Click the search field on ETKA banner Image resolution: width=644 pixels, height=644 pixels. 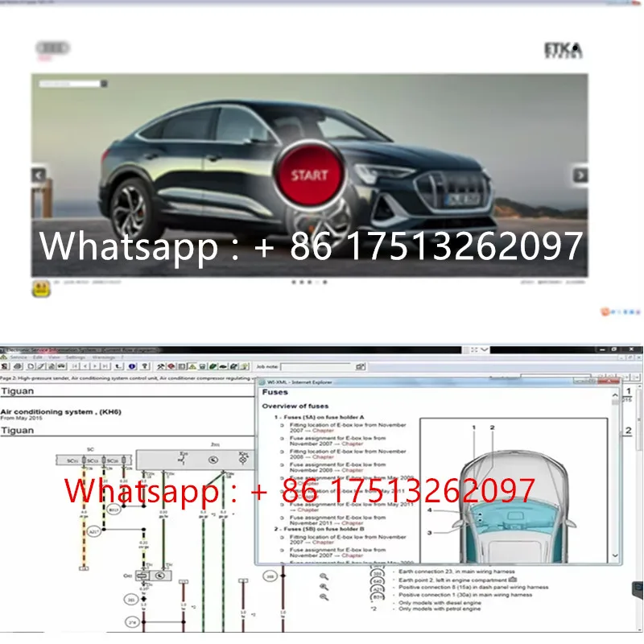coord(70,84)
